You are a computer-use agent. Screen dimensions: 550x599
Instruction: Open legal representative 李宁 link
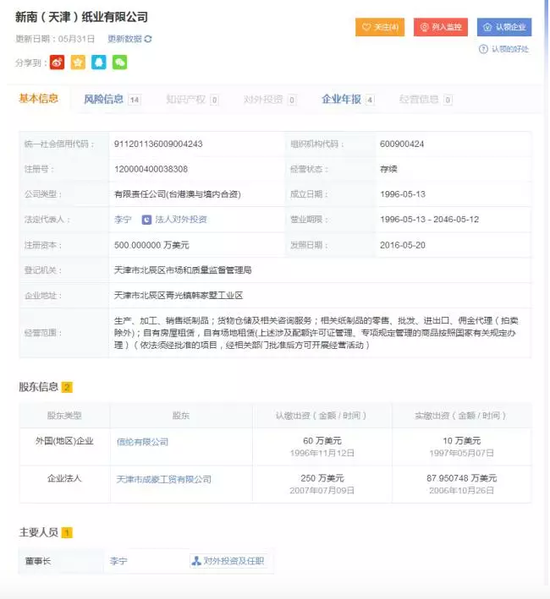click(123, 220)
